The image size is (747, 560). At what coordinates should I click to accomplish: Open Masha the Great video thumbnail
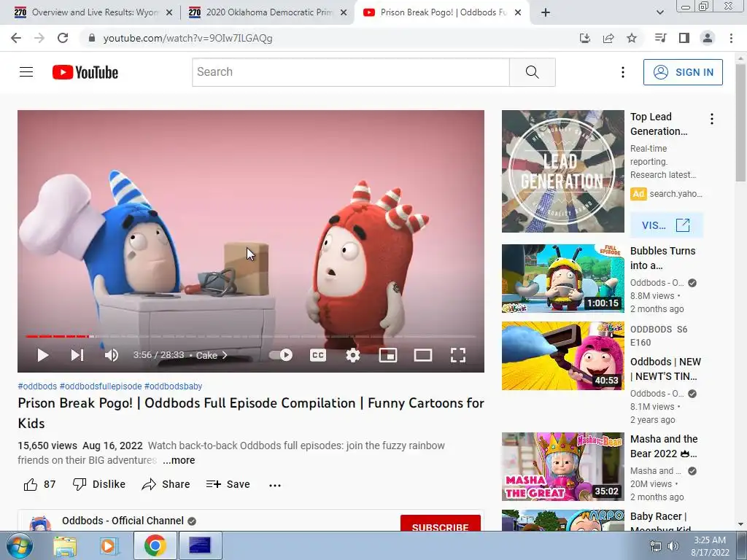tap(562, 467)
